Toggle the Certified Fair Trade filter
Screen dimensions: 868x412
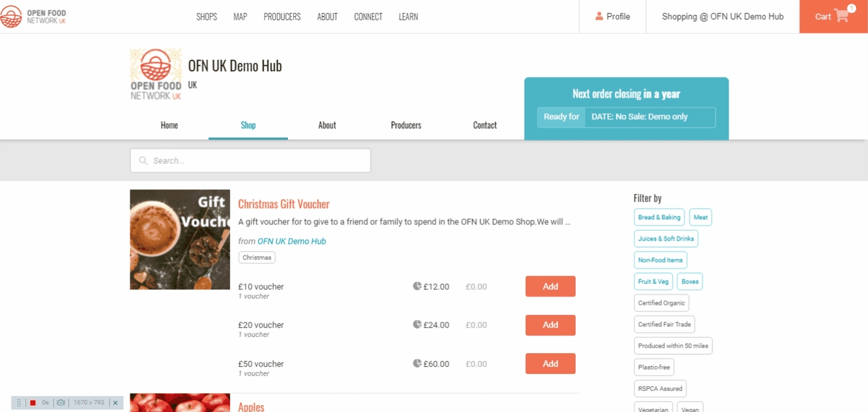664,324
